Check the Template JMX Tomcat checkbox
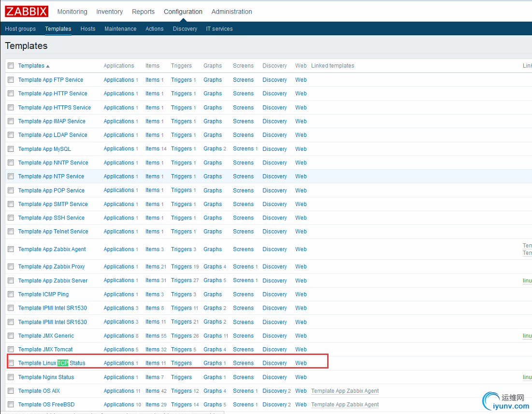The height and width of the screenshot is (414, 532). click(11, 349)
